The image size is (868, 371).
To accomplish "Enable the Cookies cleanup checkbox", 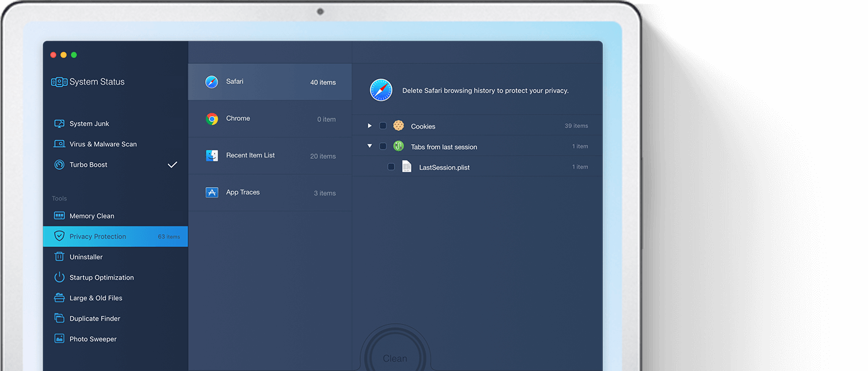I will click(383, 126).
